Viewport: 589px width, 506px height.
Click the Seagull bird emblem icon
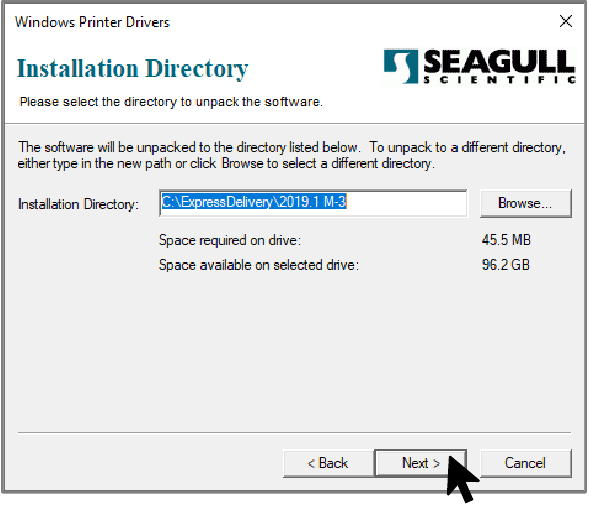401,65
